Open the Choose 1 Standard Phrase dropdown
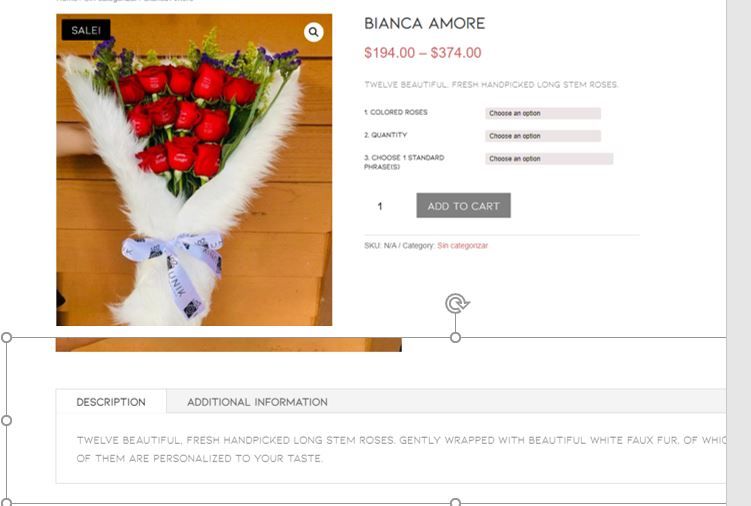 coord(549,159)
